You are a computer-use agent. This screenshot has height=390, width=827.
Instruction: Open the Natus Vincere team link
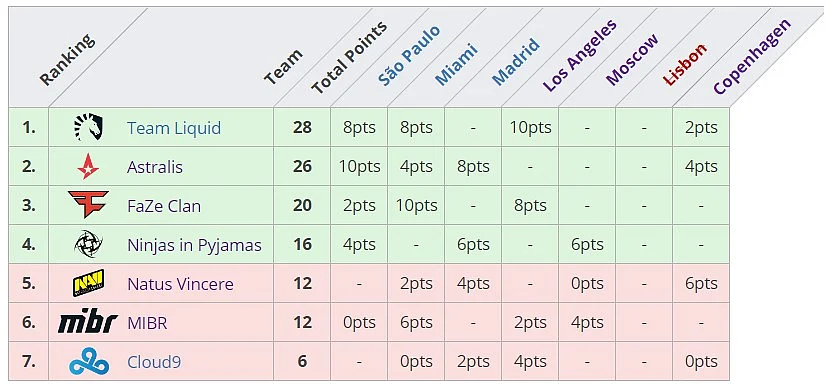point(180,284)
